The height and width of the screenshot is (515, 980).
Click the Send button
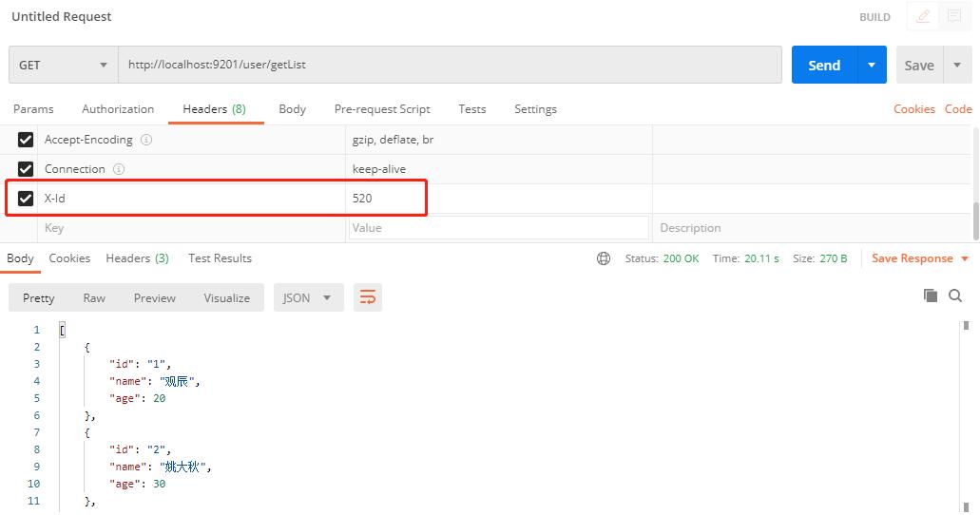[x=824, y=66]
